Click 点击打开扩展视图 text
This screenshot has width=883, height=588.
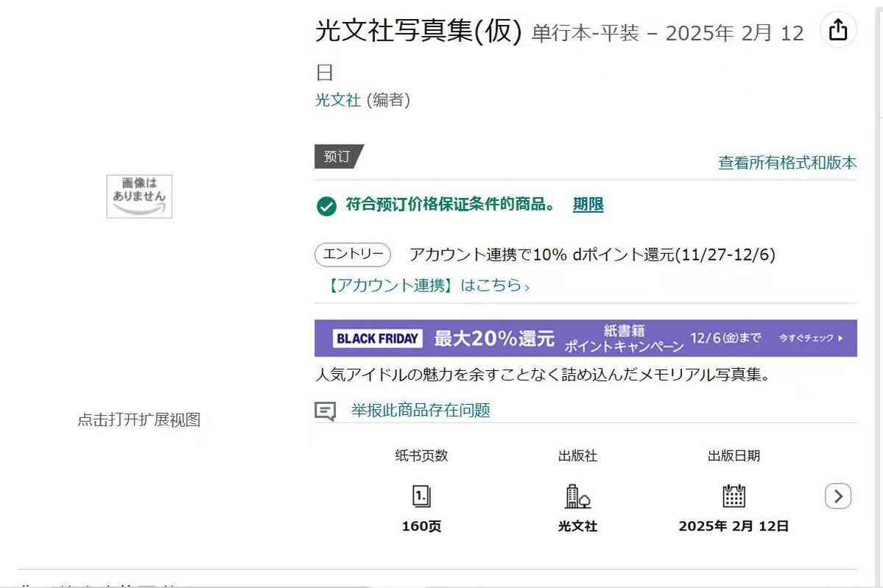[139, 419]
